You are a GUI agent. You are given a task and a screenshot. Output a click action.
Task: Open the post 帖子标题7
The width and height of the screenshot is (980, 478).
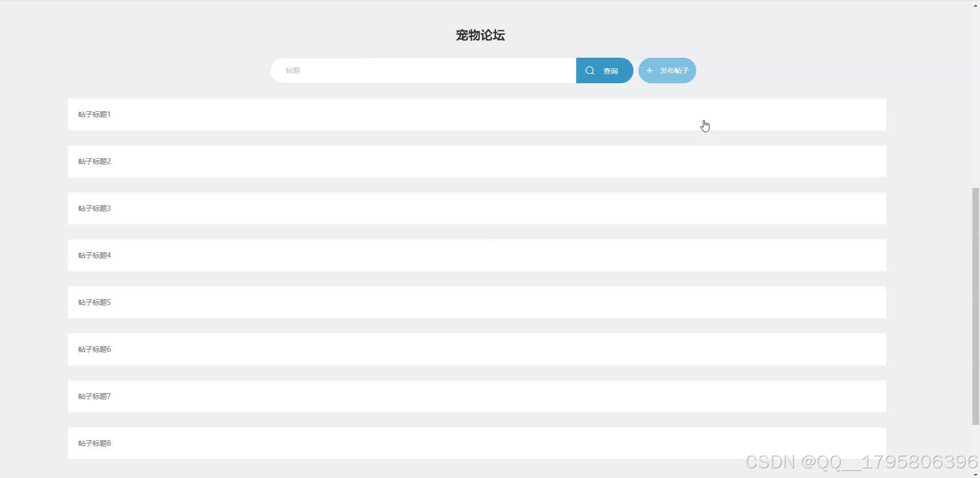[x=477, y=396]
